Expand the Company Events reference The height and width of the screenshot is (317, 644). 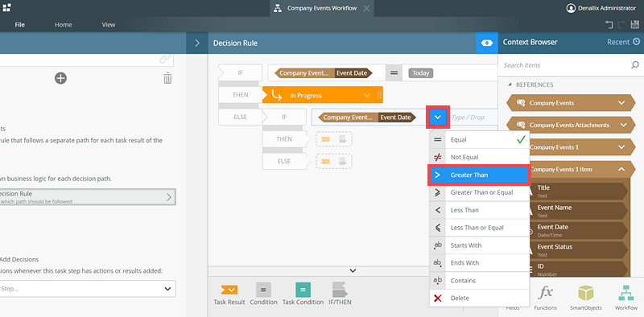tap(621, 103)
